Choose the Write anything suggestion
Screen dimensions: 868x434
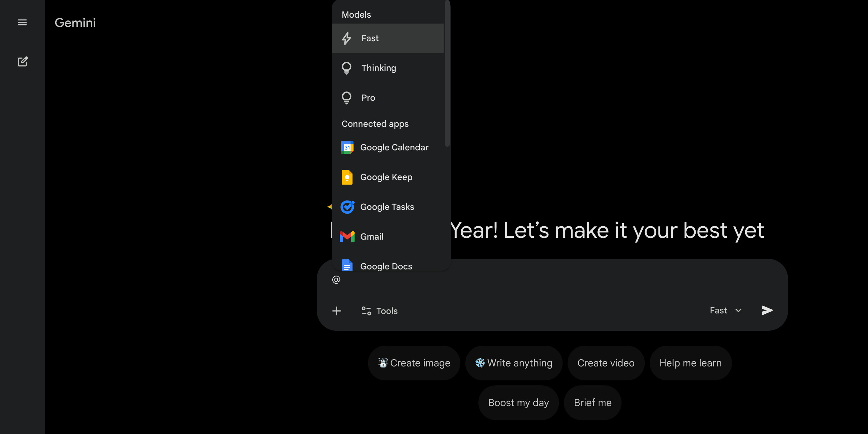pyautogui.click(x=514, y=363)
